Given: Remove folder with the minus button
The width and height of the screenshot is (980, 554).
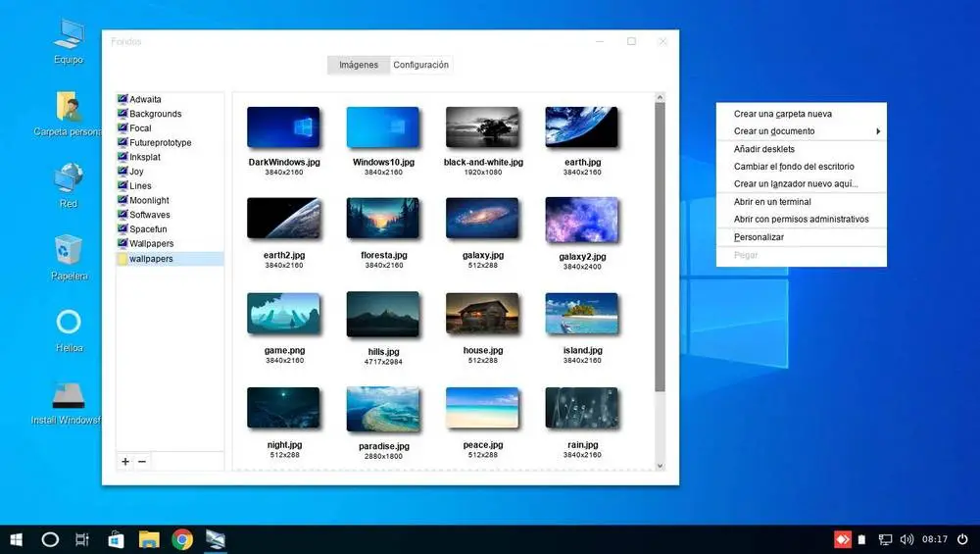Looking at the screenshot, I should (142, 462).
